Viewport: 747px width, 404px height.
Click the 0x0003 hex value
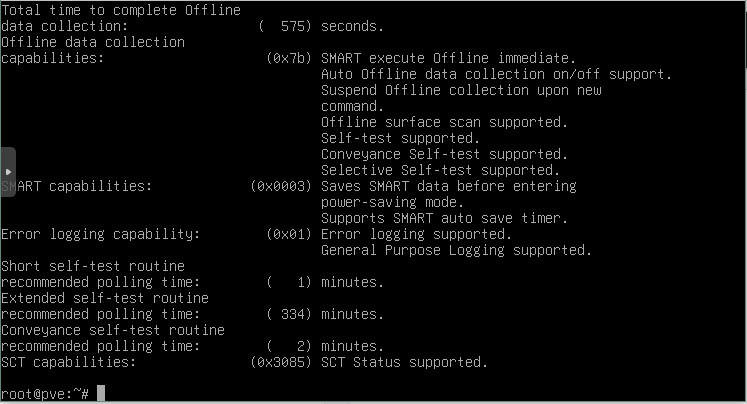tap(281, 186)
